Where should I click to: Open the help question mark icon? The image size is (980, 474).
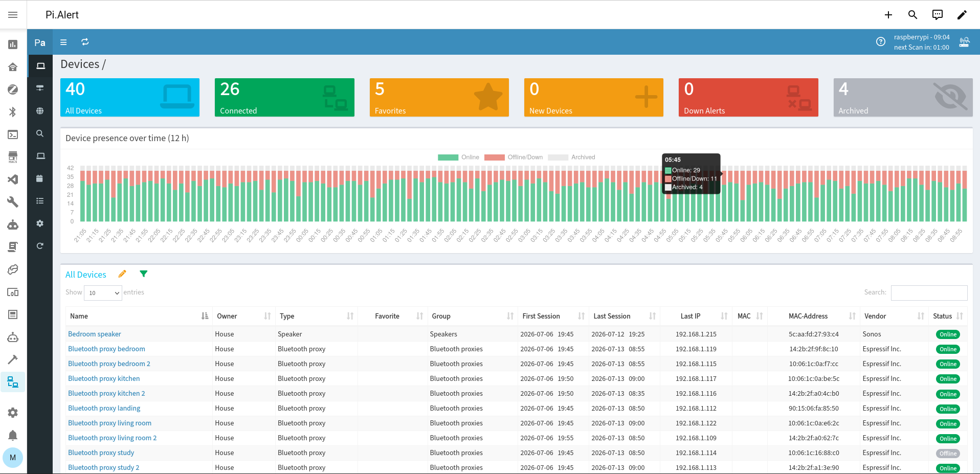click(x=880, y=42)
